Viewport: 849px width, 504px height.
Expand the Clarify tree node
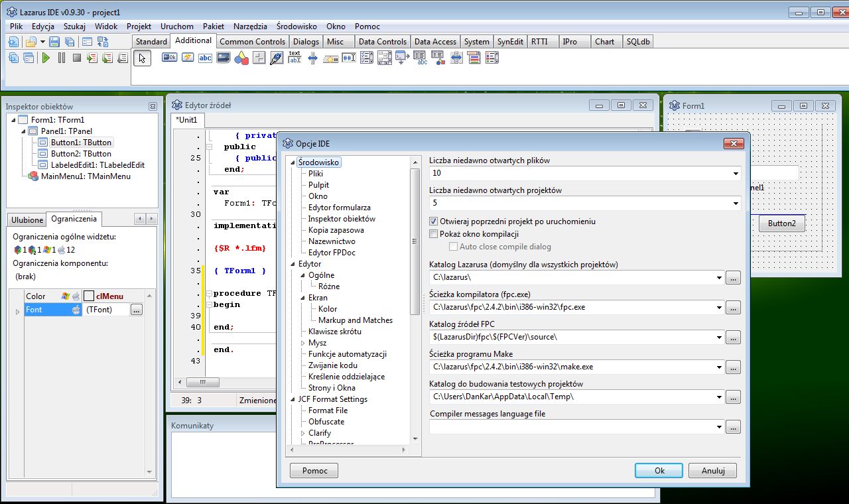click(x=303, y=433)
